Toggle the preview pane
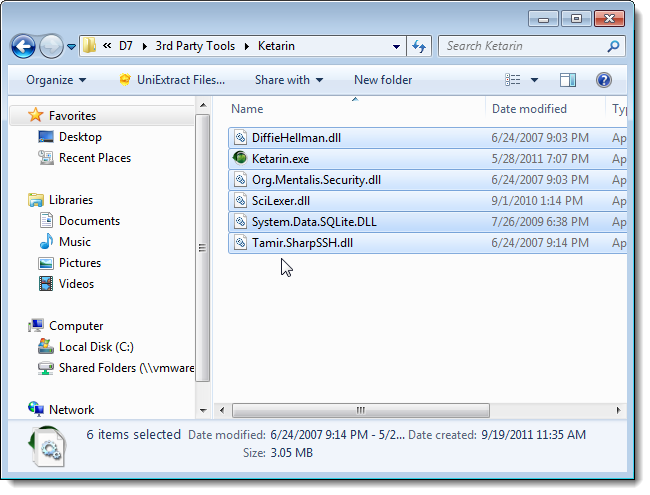The image size is (650, 495). coord(568,80)
